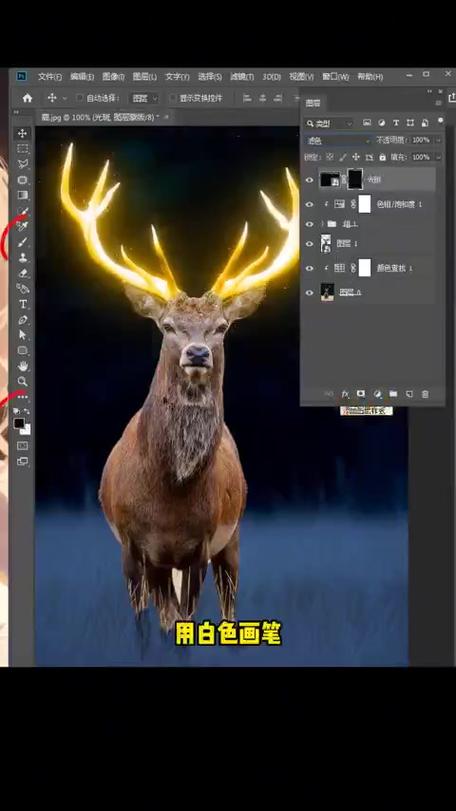Select the Hand tool
456x811 pixels.
[x=22, y=366]
